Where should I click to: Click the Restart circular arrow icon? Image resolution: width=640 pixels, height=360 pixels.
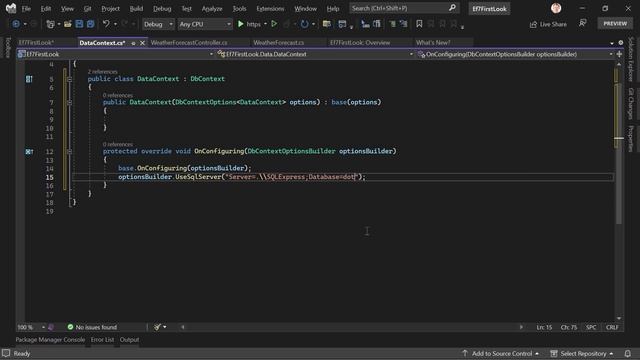click(x=304, y=24)
